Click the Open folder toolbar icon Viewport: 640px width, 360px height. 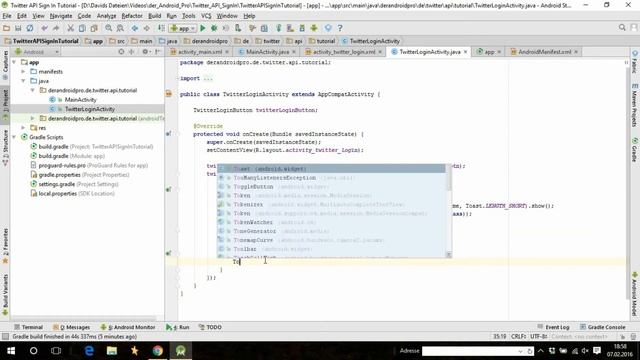pos(6,28)
